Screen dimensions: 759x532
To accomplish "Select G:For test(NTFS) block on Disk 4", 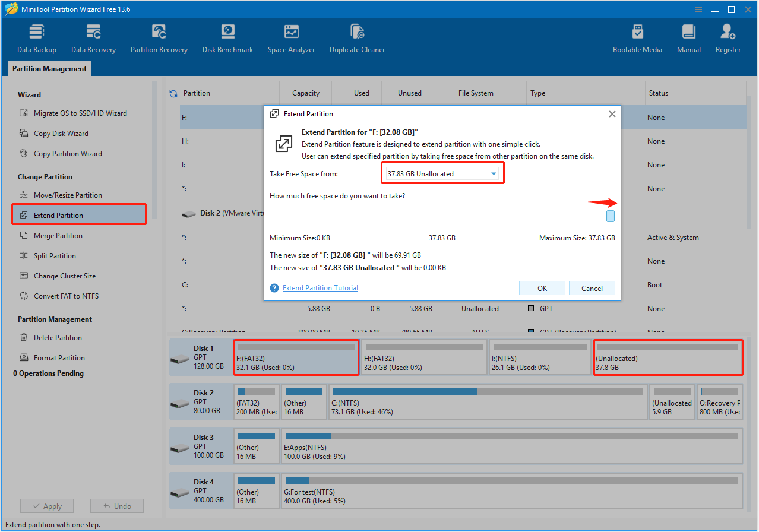I will tap(511, 491).
